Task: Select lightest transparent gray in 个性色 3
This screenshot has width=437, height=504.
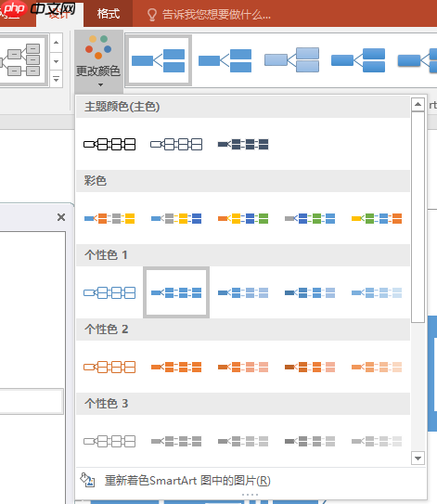Action: 377,441
